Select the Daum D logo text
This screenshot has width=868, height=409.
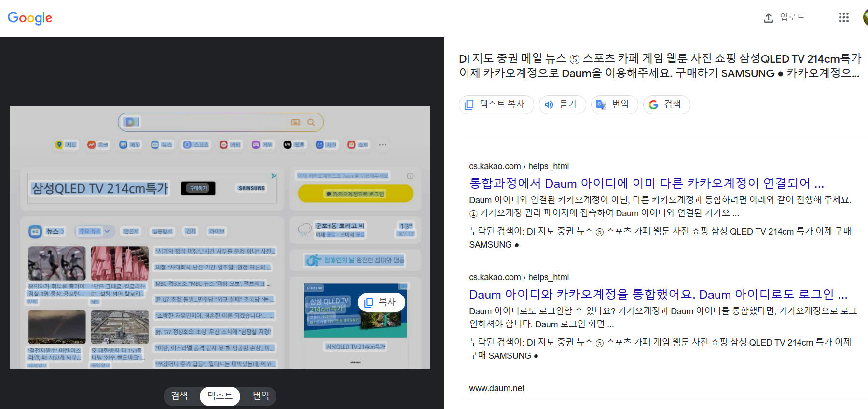tap(131, 122)
